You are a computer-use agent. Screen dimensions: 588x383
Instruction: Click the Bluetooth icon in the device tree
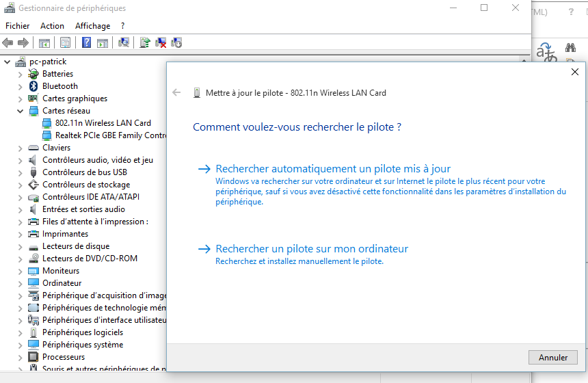[x=34, y=86]
